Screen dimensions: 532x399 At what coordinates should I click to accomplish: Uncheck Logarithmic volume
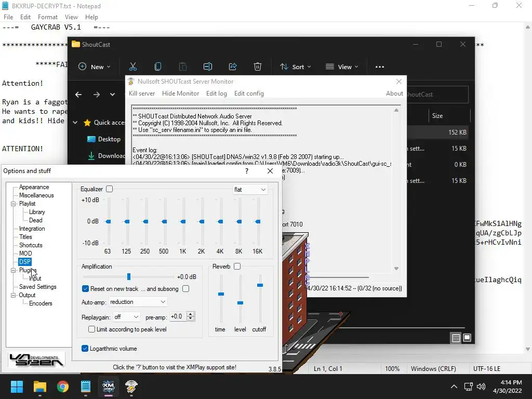click(x=85, y=349)
